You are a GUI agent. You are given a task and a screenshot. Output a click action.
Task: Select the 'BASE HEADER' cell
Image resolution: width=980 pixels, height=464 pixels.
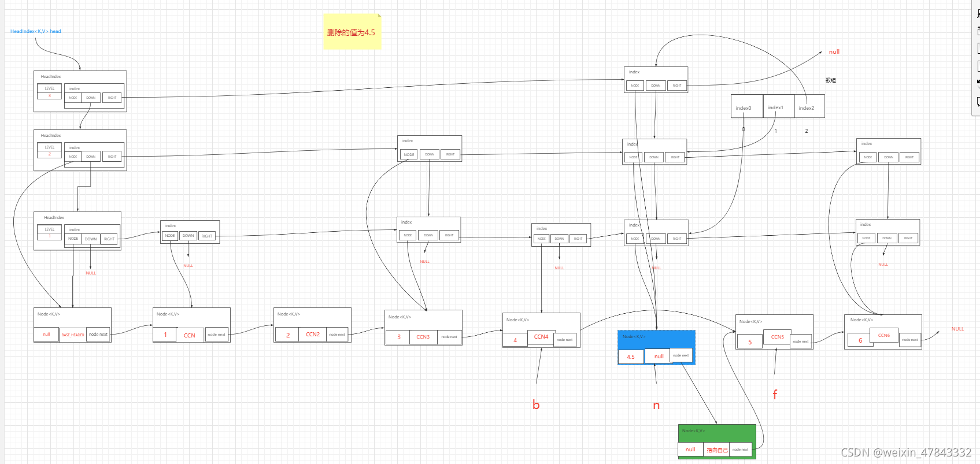(x=73, y=335)
